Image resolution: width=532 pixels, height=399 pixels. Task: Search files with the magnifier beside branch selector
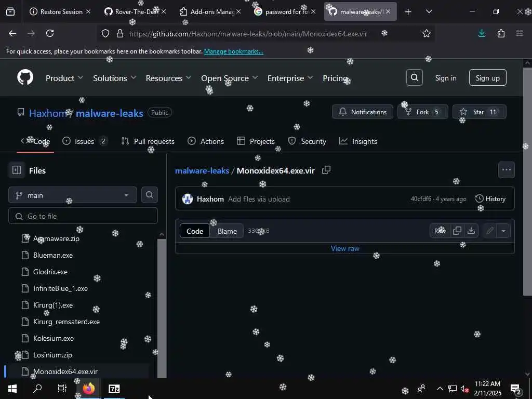[x=150, y=195]
